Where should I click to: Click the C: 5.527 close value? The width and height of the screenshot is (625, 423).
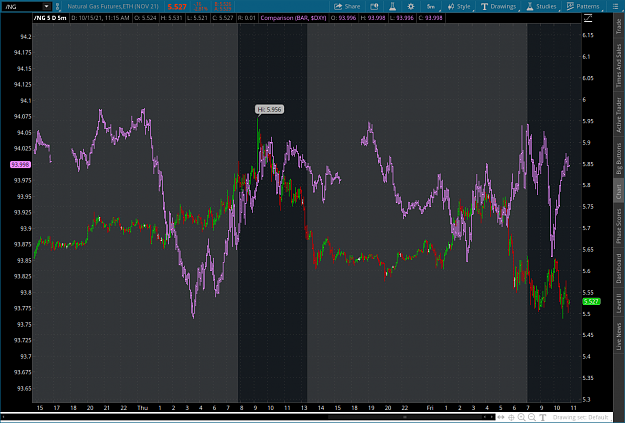pos(222,18)
